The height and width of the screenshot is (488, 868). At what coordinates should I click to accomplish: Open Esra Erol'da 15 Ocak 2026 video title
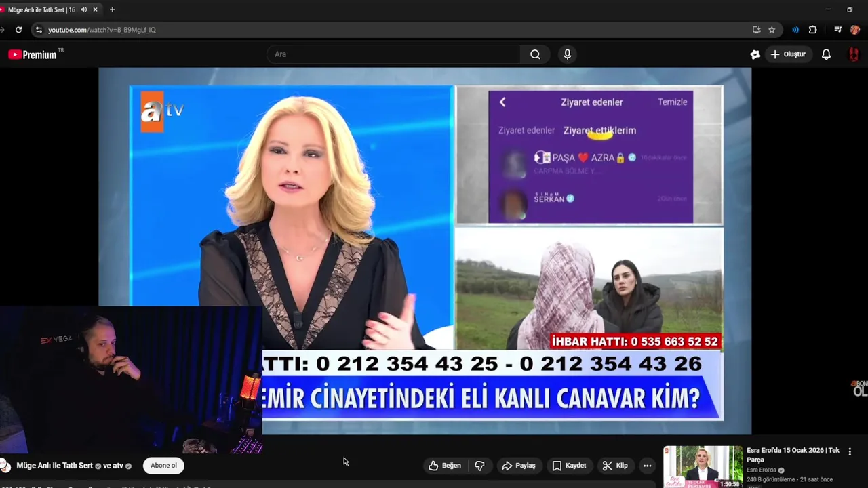[793, 455]
